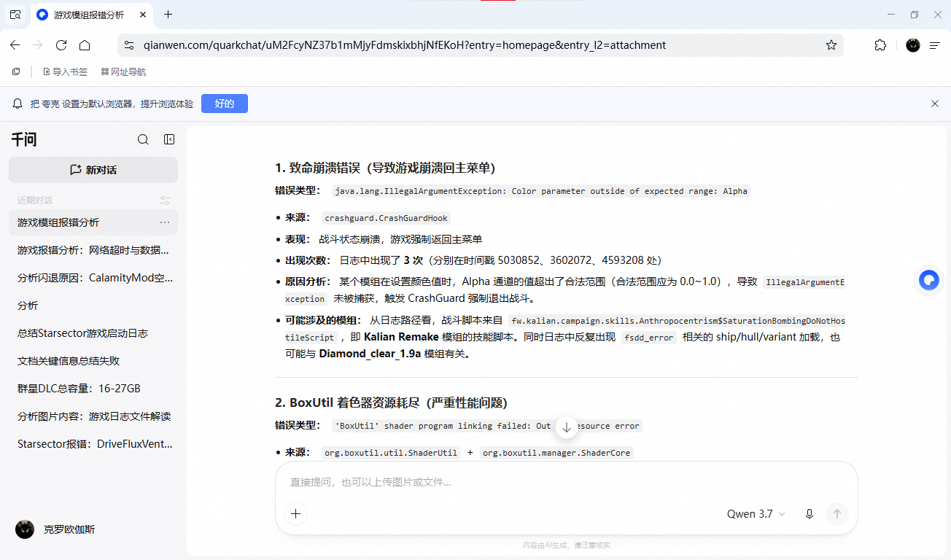Collapse the Qianwen sidebar panel
Image resolution: width=951 pixels, height=560 pixels.
(169, 139)
